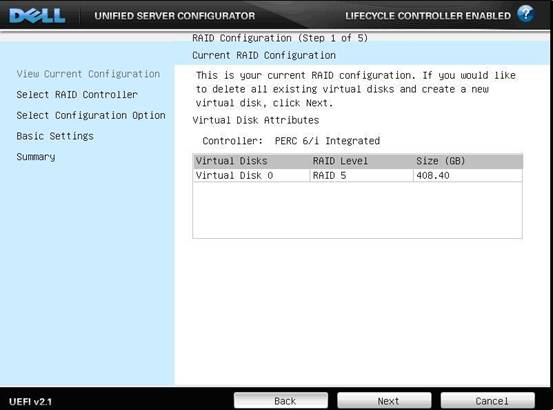Click the UEFI v2.1 version label

click(30, 402)
